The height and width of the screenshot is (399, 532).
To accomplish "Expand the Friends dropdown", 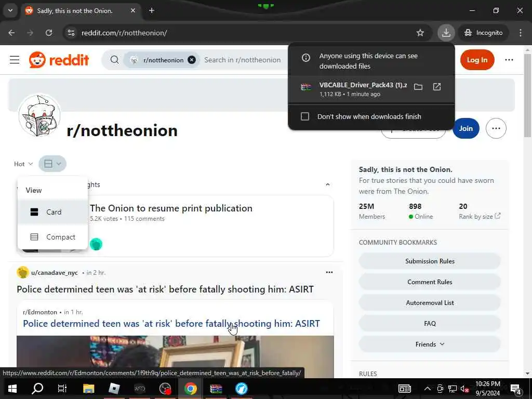I will (430, 344).
